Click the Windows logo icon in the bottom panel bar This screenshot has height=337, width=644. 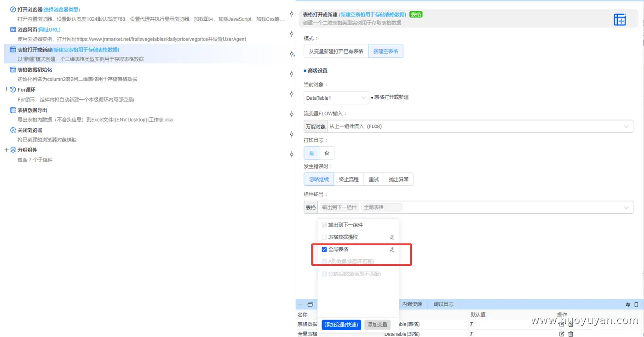click(x=628, y=304)
